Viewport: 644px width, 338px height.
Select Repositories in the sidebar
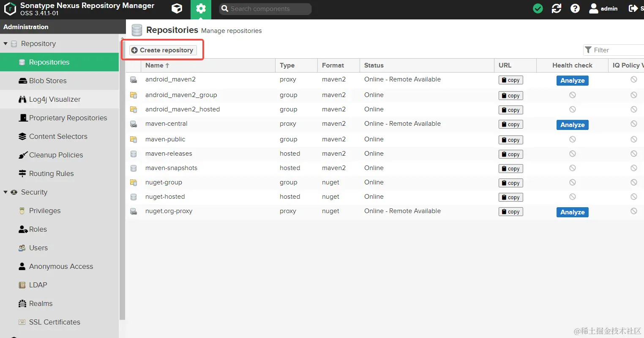[x=59, y=62]
